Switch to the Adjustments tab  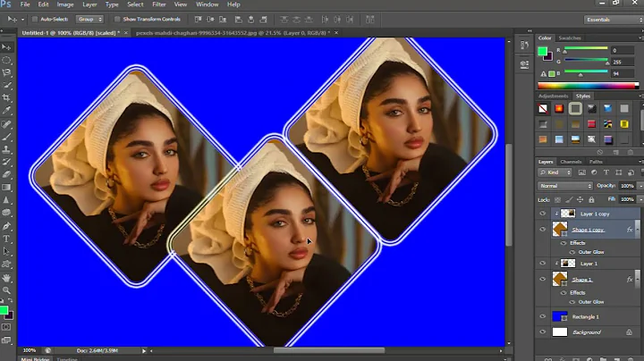click(553, 96)
